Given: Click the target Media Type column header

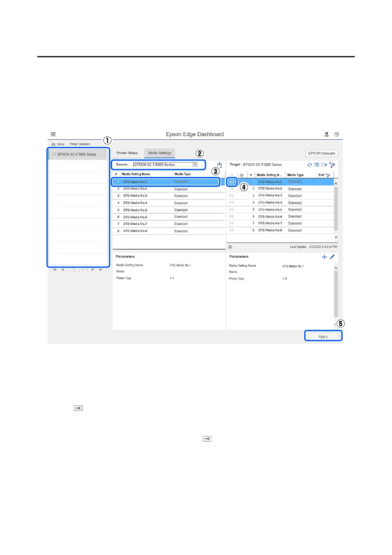Looking at the screenshot, I should pos(295,175).
